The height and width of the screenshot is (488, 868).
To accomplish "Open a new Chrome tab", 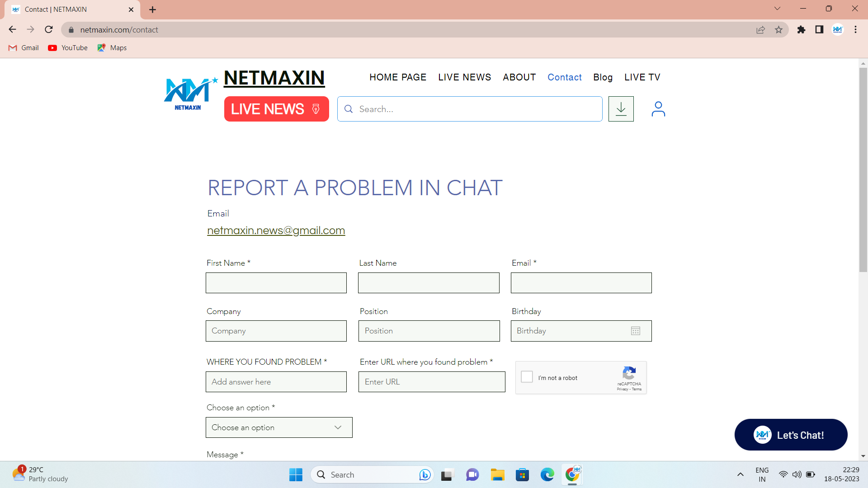I will click(x=153, y=9).
